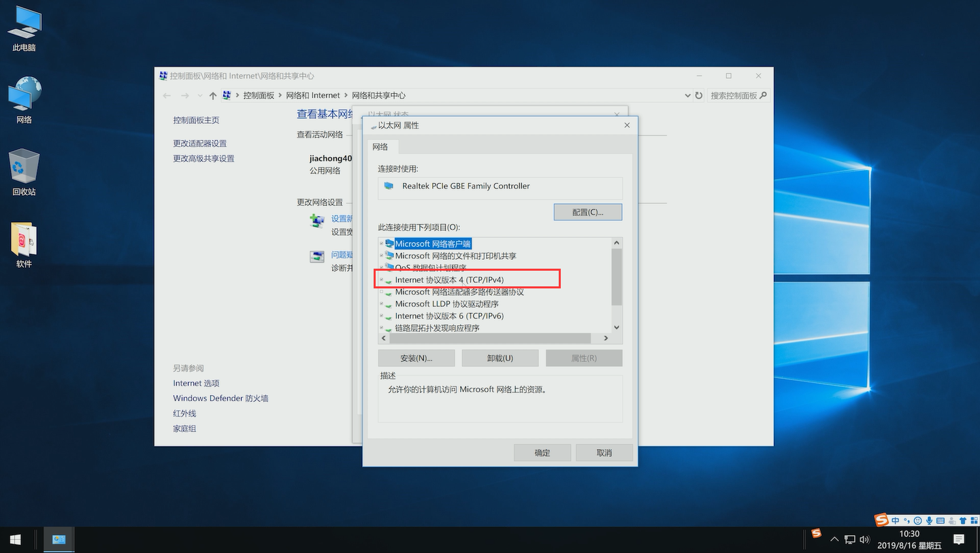Open the Sogou skin shirt icon
The width and height of the screenshot is (980, 553).
[963, 521]
